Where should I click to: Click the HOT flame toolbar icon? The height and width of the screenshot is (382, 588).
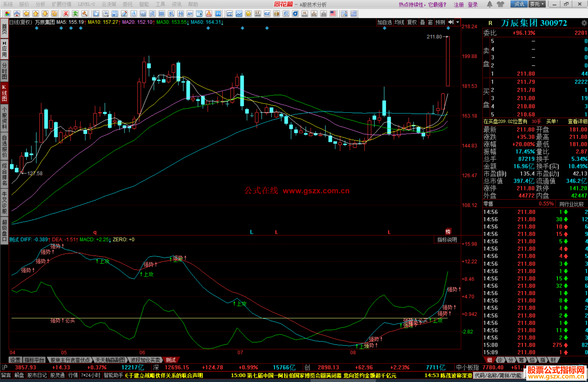(209, 14)
